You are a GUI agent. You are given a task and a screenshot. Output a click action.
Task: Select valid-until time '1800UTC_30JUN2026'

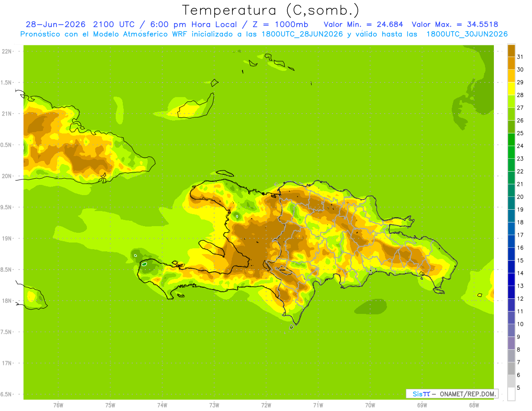(x=467, y=34)
